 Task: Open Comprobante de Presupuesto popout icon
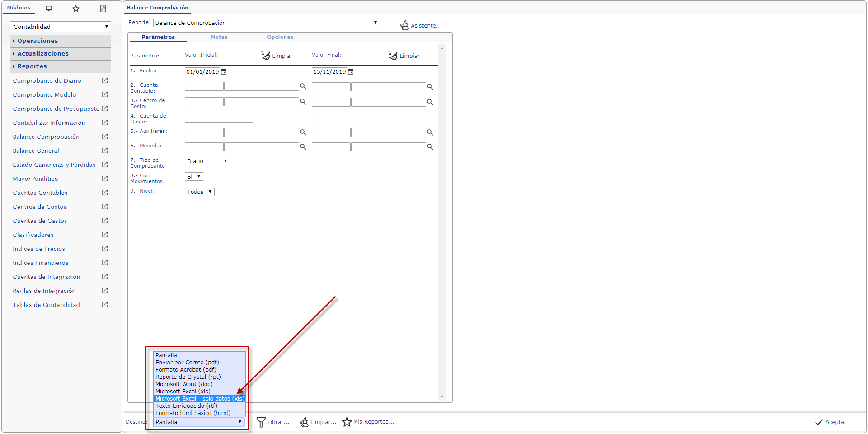pos(105,108)
